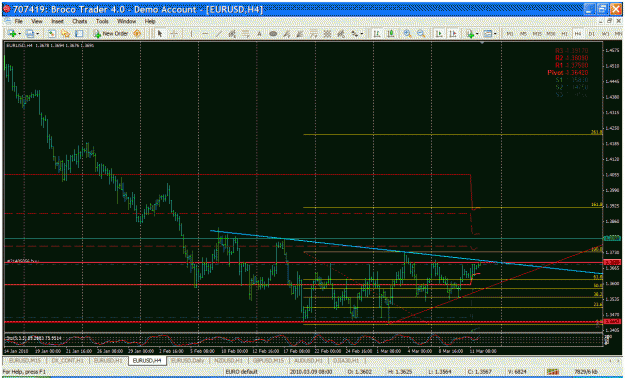Restore down the inner chart window
Image resolution: width=625 pixels, height=378 pixels.
609,21
